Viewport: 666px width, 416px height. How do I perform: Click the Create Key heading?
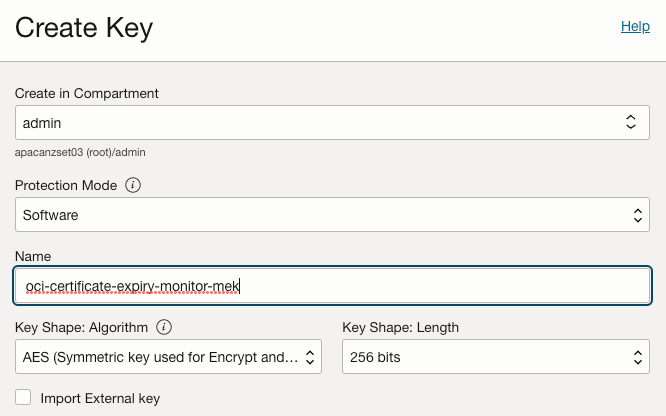coord(84,28)
